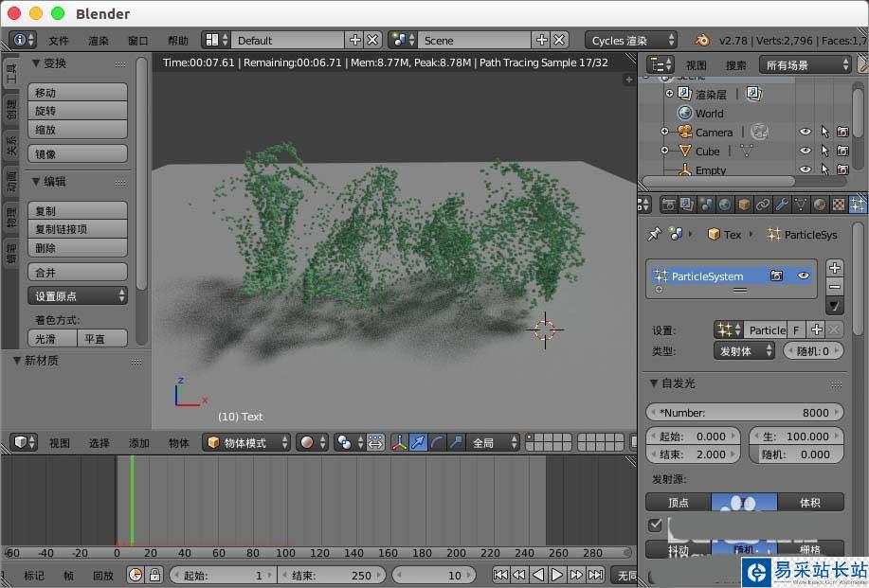Open the Object properties cube tab
The width and height of the screenshot is (869, 588).
(744, 205)
